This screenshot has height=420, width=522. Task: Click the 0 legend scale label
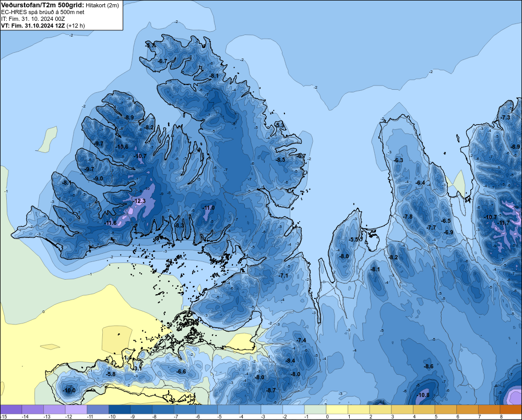[x=327, y=417]
